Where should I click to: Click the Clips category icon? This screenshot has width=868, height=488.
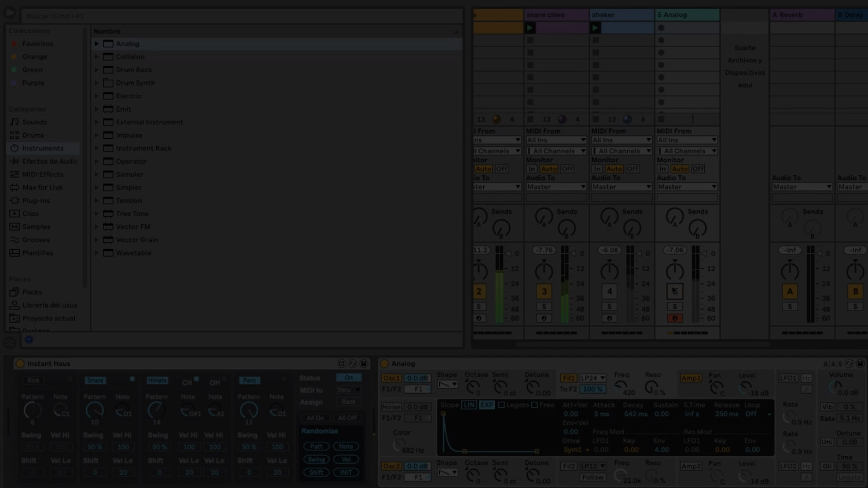pos(14,213)
